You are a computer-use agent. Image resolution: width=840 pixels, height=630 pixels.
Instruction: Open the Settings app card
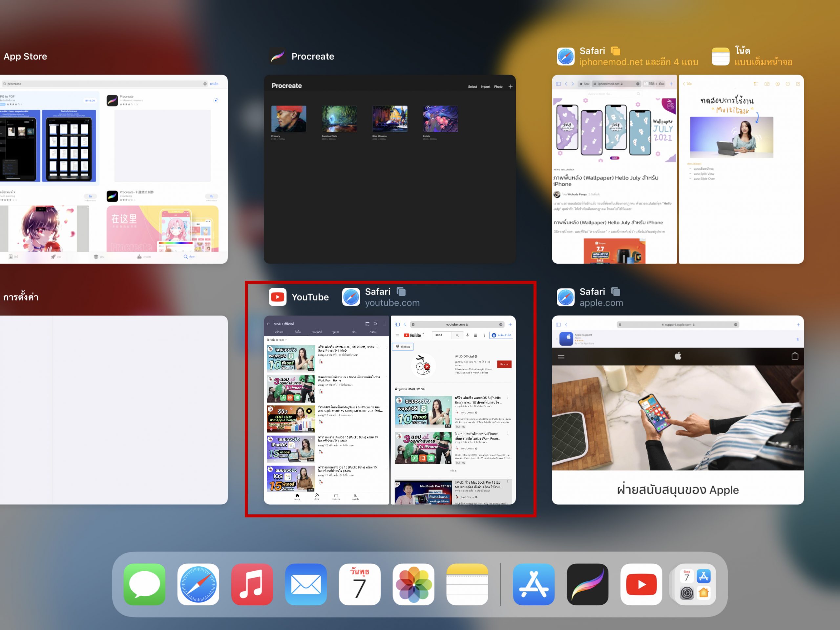click(x=114, y=410)
